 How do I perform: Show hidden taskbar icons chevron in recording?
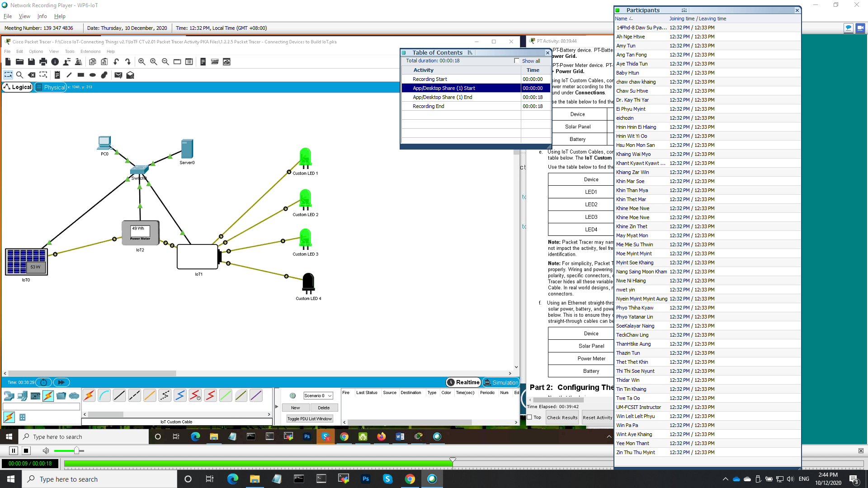click(609, 436)
